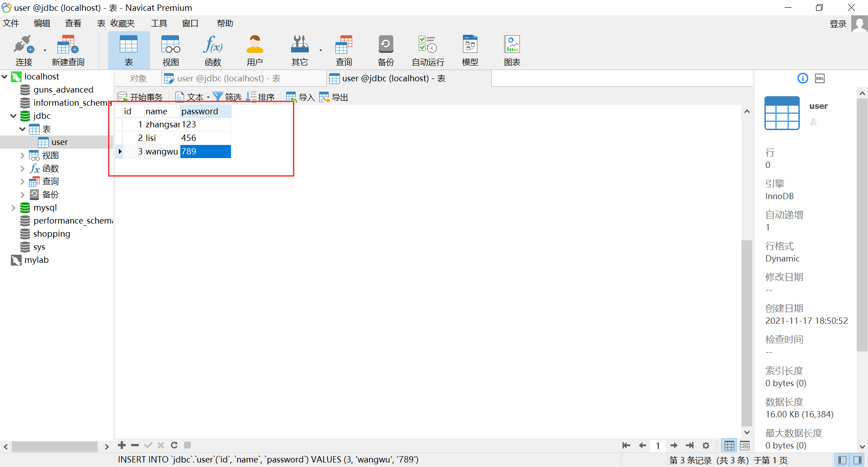Expand the 查询 node under jdbc
This screenshot has height=467, width=868.
pos(23,181)
